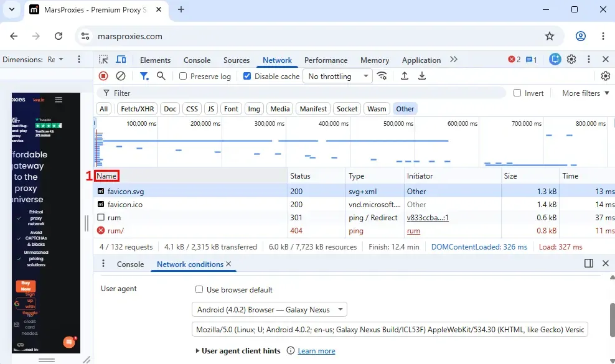The image size is (615, 364).
Task: Click the network Filter input field
Action: (302, 93)
